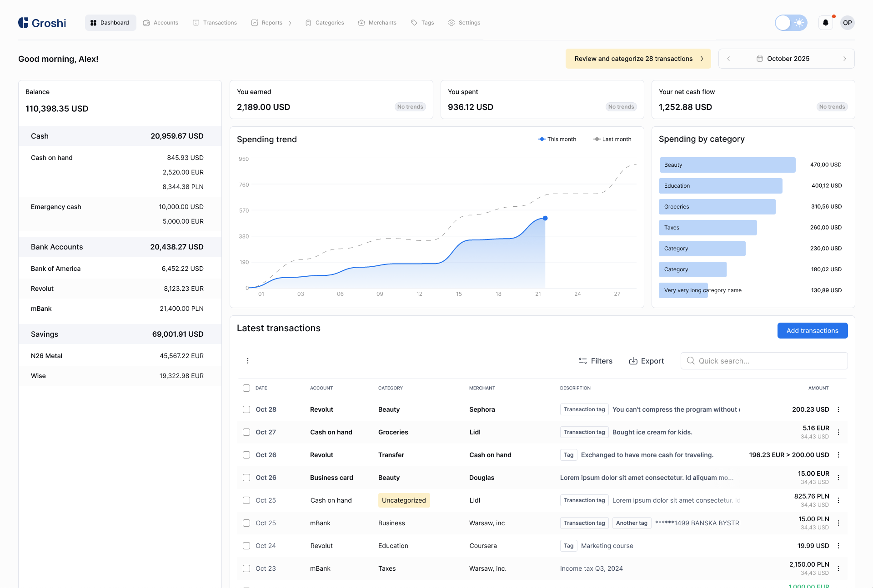The height and width of the screenshot is (588, 873).
Task: Go to previous month arrow
Action: coord(728,59)
